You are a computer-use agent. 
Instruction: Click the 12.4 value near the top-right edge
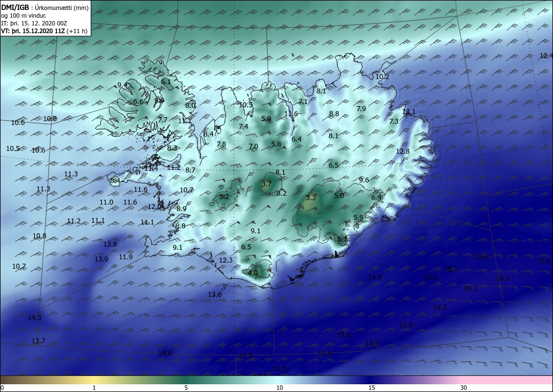546,56
